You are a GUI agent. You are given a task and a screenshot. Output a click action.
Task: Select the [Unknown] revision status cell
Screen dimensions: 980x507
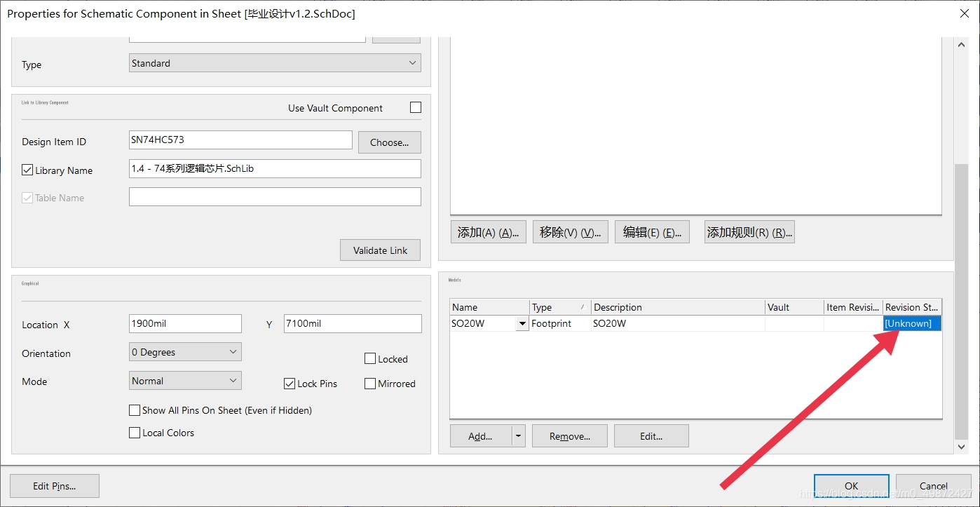click(x=912, y=323)
